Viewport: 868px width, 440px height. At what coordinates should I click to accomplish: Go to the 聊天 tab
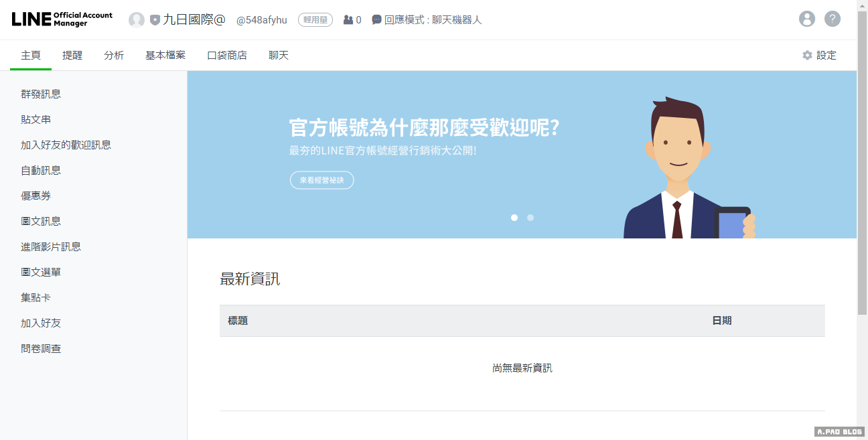279,56
